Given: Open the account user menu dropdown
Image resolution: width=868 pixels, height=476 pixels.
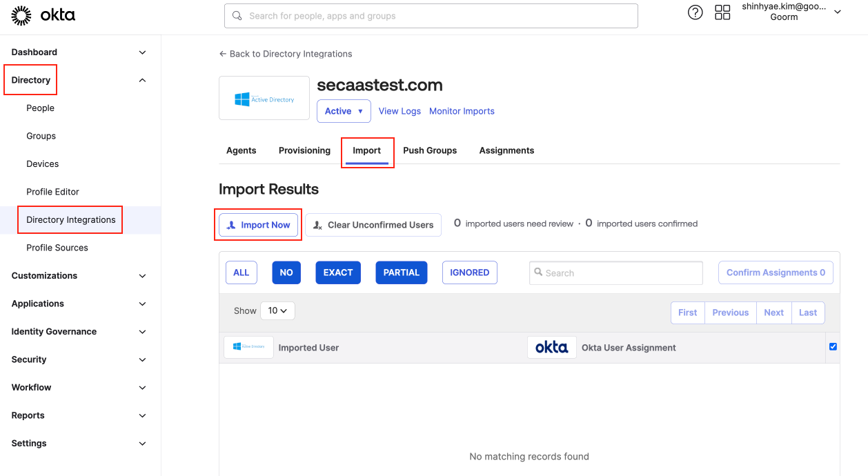Looking at the screenshot, I should point(837,12).
